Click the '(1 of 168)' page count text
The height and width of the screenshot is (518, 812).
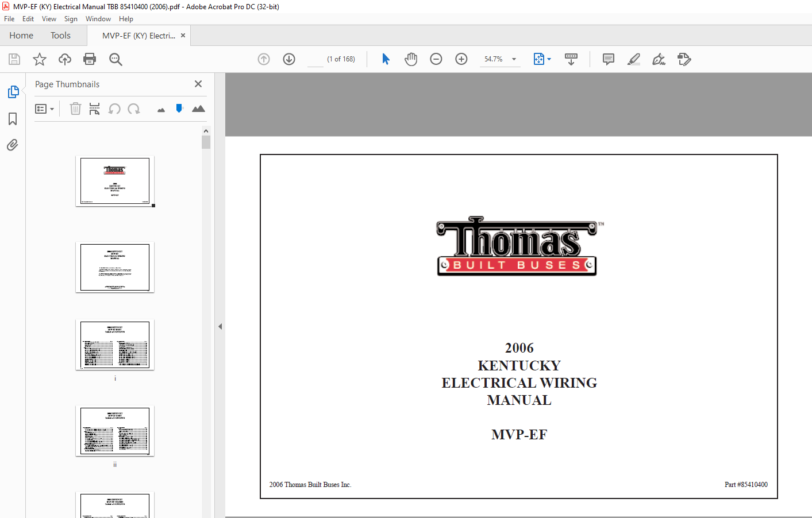(341, 59)
